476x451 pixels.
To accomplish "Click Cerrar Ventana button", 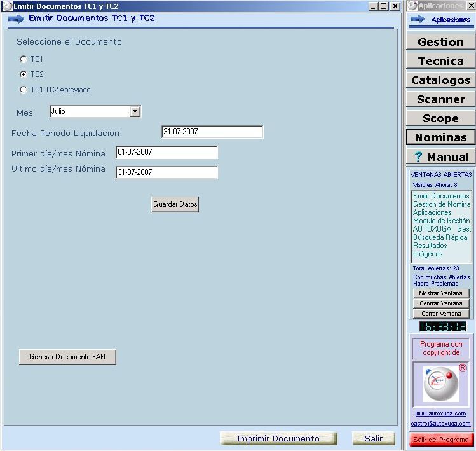I will [x=441, y=314].
